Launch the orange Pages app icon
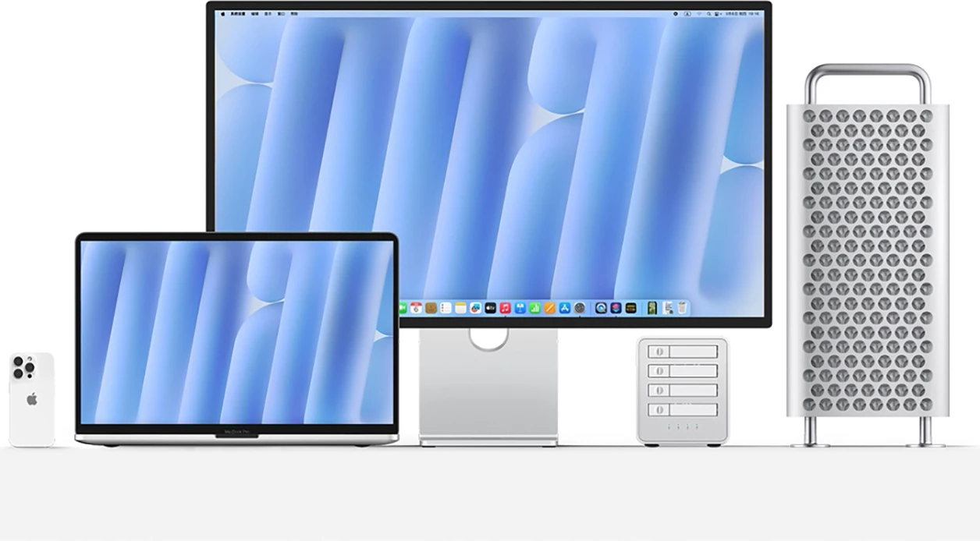980x541 pixels. tap(549, 308)
